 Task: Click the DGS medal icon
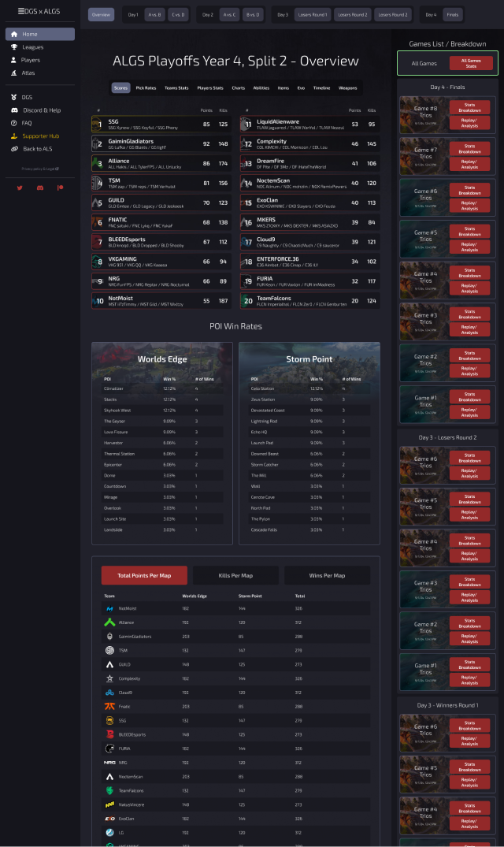pos(14,97)
